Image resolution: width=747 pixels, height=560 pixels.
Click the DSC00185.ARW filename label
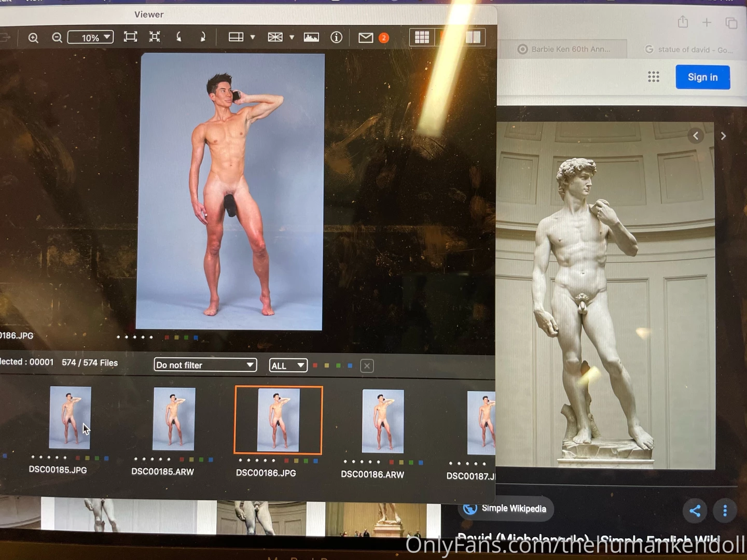pos(163,472)
